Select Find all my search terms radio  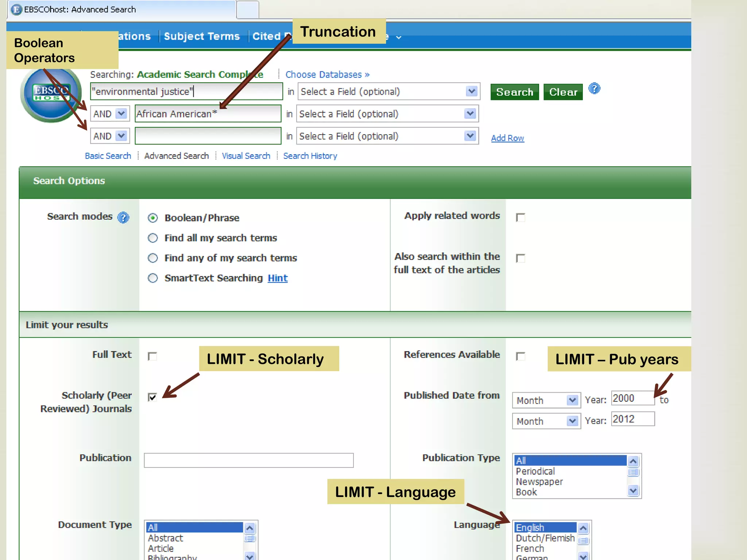click(x=153, y=238)
